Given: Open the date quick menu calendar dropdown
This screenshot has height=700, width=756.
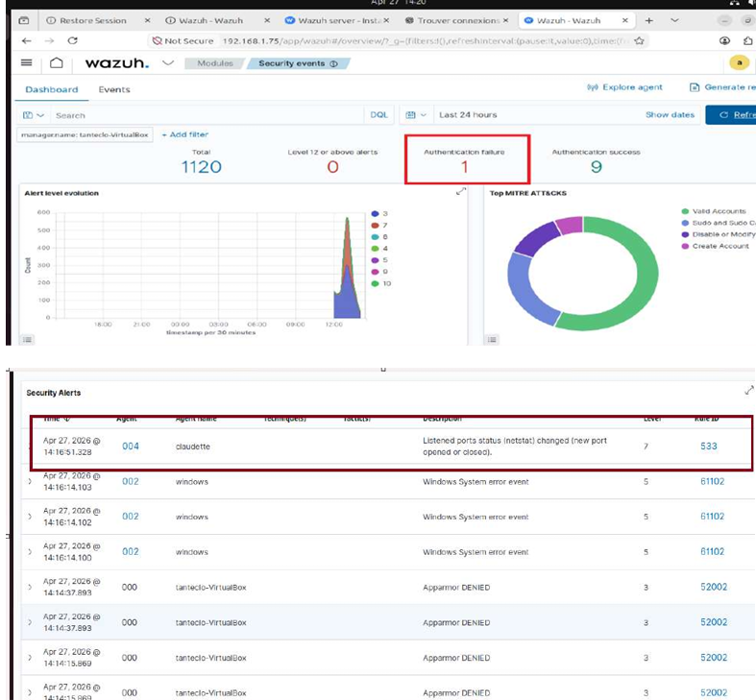Looking at the screenshot, I should tap(416, 115).
